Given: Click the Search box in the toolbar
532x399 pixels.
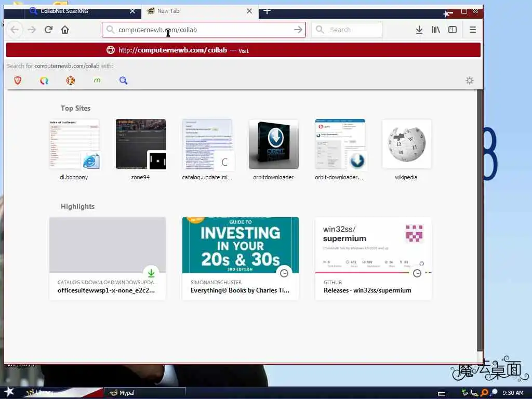Looking at the screenshot, I should click(347, 30).
